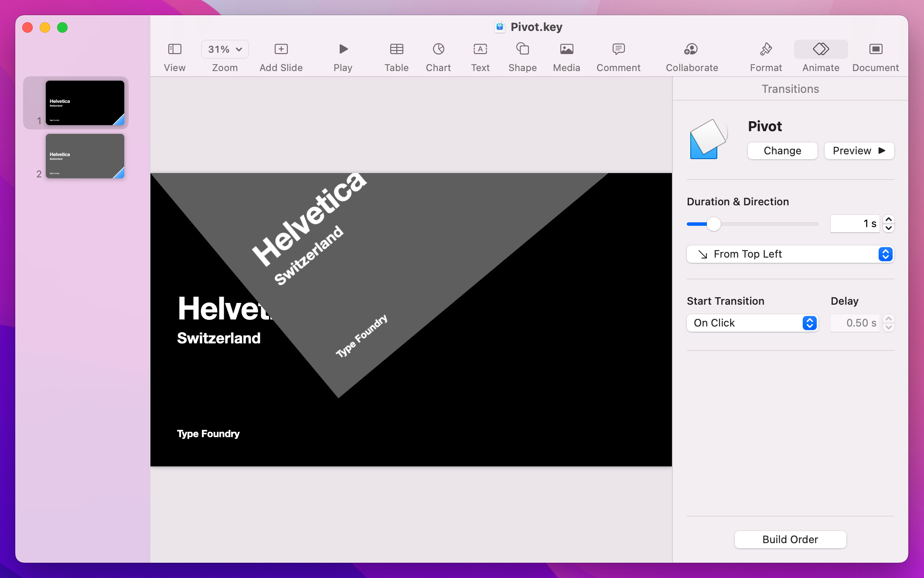
Task: Open the Start Transition On Click dropdown
Action: point(752,323)
